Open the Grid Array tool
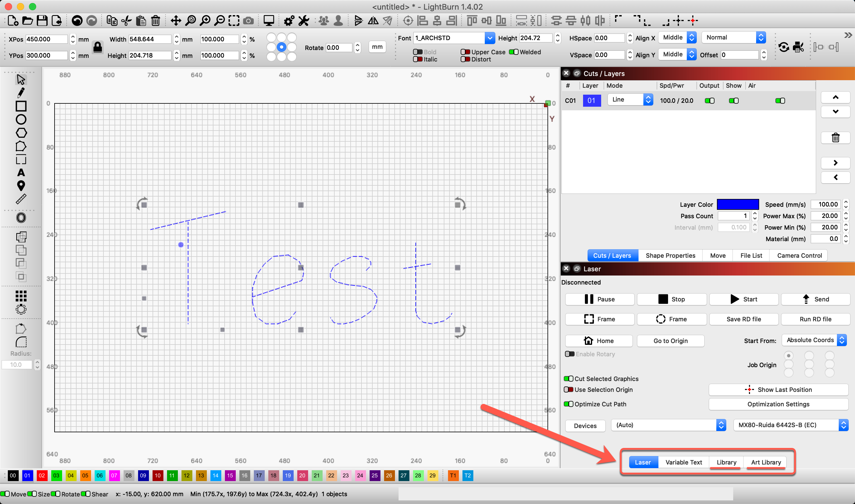Screen dimensions: 855x504 click(21, 296)
